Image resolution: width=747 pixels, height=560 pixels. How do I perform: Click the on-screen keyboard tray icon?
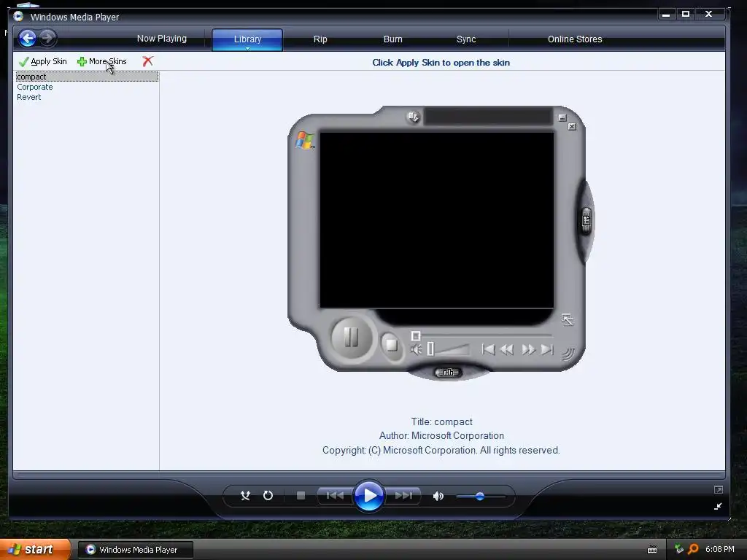click(x=652, y=550)
